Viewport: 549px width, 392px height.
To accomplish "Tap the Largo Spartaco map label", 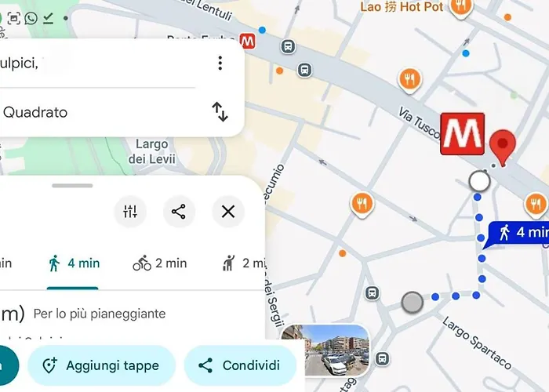I will coord(477,343).
